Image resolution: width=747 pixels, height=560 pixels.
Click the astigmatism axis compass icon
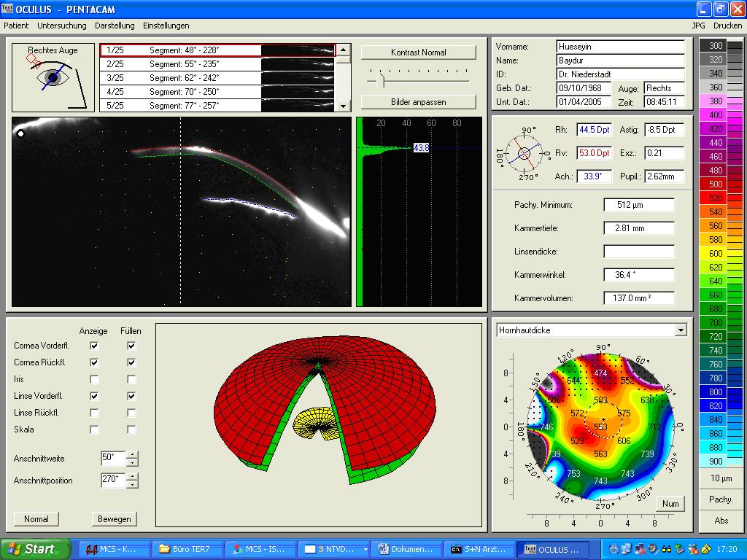click(524, 153)
